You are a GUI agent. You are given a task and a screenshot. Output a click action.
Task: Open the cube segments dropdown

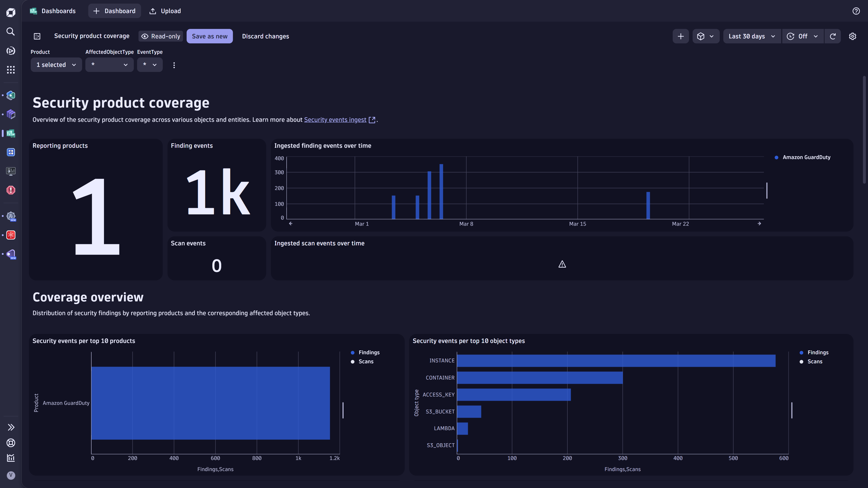point(706,36)
